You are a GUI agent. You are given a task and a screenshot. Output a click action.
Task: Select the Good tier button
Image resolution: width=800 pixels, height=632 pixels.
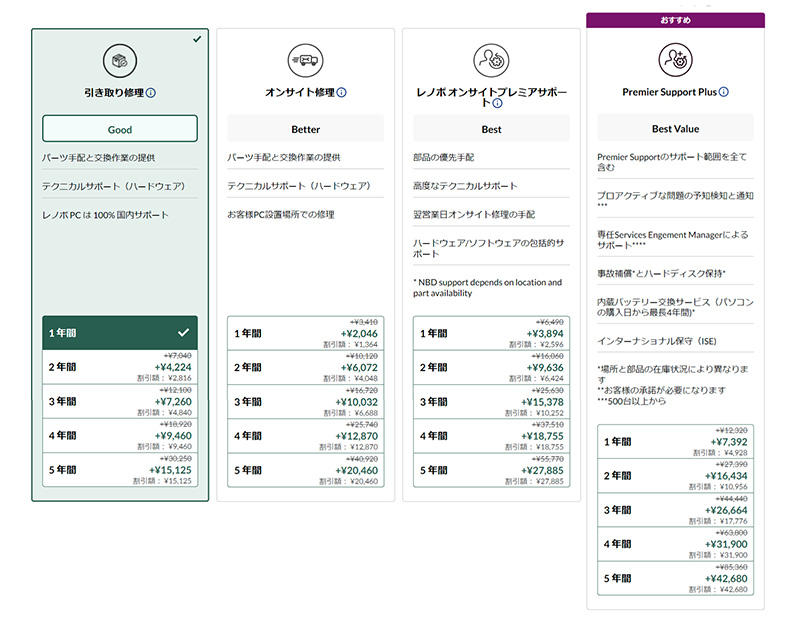pos(120,129)
